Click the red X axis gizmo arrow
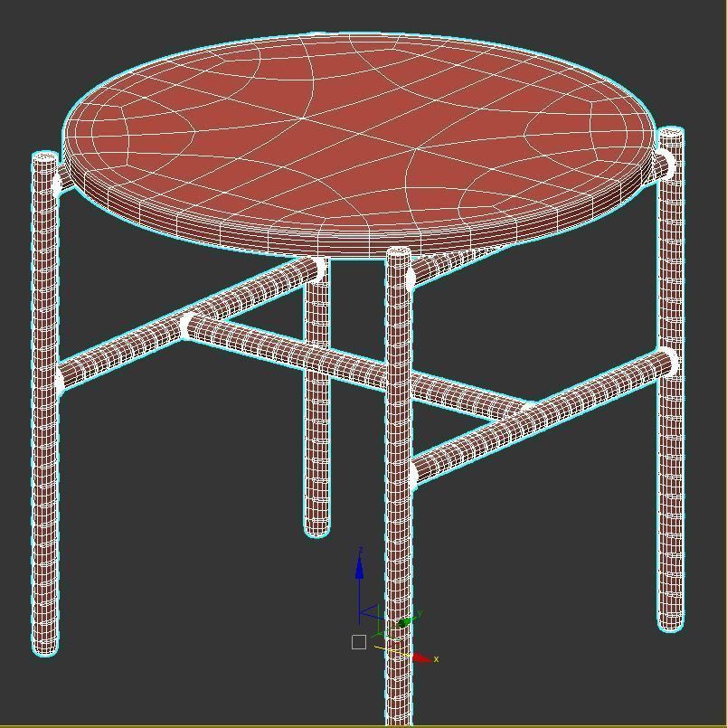This screenshot has height=728, width=727. (x=420, y=658)
